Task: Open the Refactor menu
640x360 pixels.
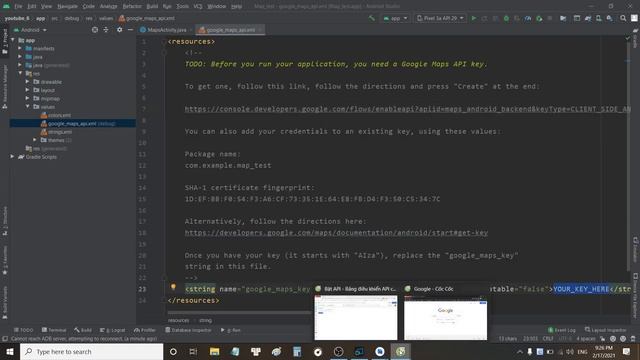Action: 132,6
